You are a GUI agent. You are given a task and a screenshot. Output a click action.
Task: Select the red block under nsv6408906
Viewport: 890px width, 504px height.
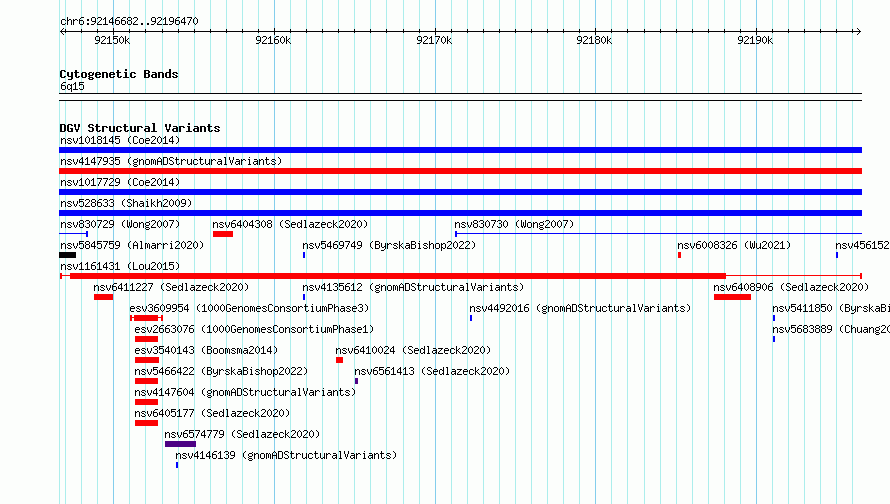[x=732, y=297]
